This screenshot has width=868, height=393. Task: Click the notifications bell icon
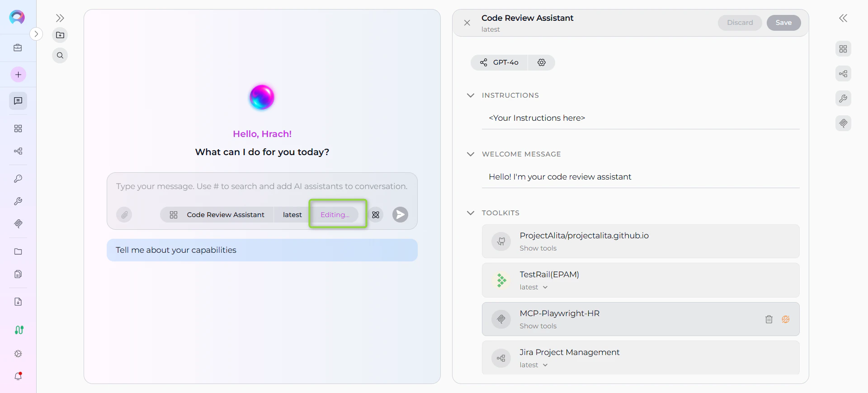pyautogui.click(x=18, y=376)
